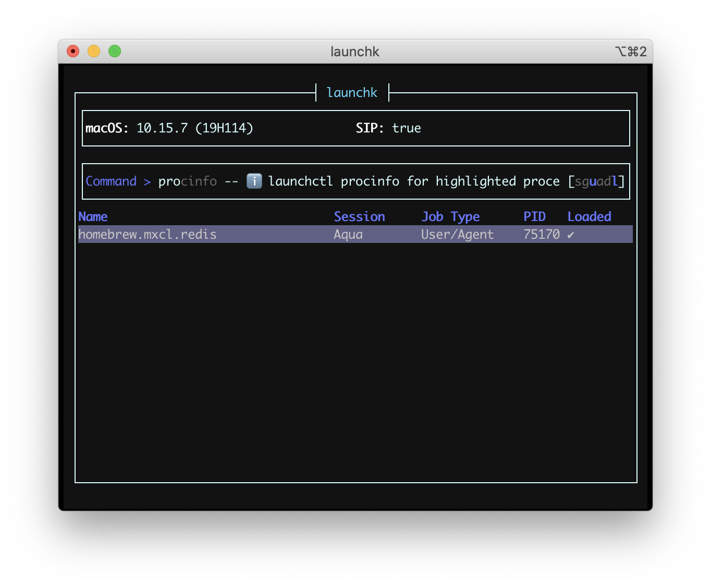The image size is (711, 588).
Task: Maximize the launchk window with green button
Action: (x=115, y=51)
